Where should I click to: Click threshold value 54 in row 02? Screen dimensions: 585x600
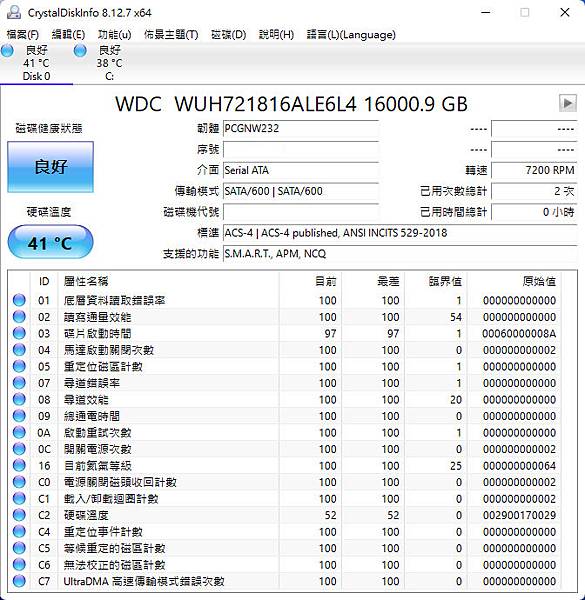coord(456,317)
